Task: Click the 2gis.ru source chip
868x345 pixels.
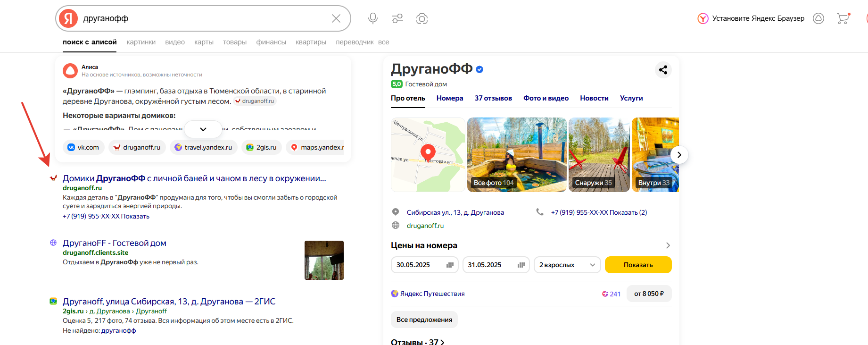Action: click(x=262, y=147)
